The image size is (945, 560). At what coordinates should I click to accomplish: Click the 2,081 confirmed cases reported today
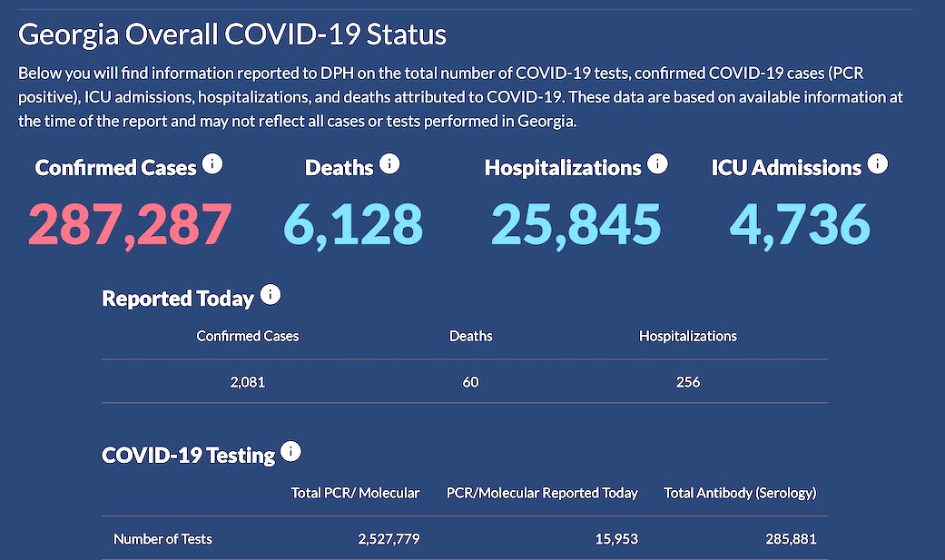coord(248,382)
